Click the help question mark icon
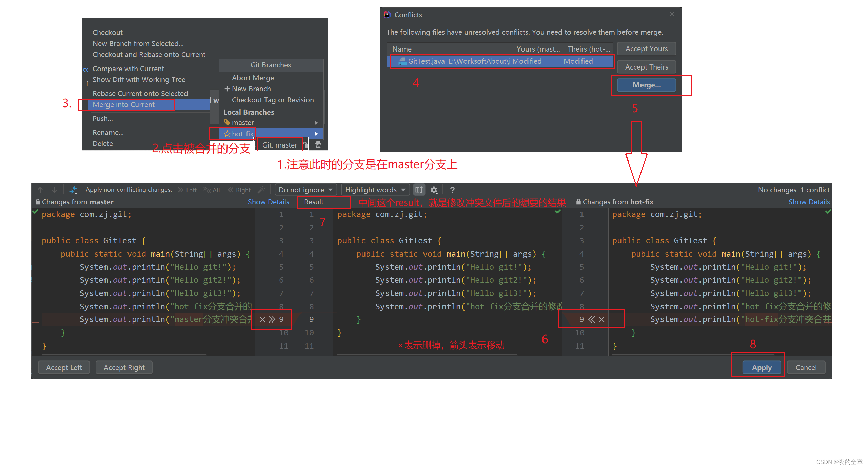868x468 pixels. 452,190
